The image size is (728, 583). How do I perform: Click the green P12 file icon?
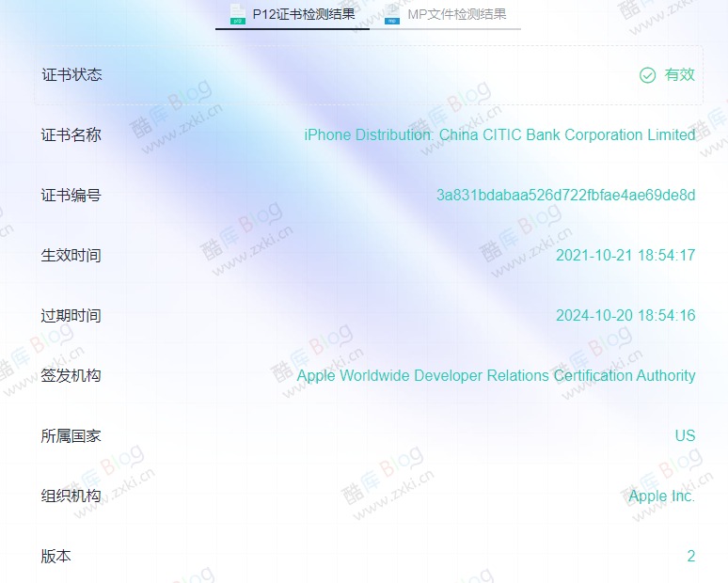pyautogui.click(x=238, y=14)
